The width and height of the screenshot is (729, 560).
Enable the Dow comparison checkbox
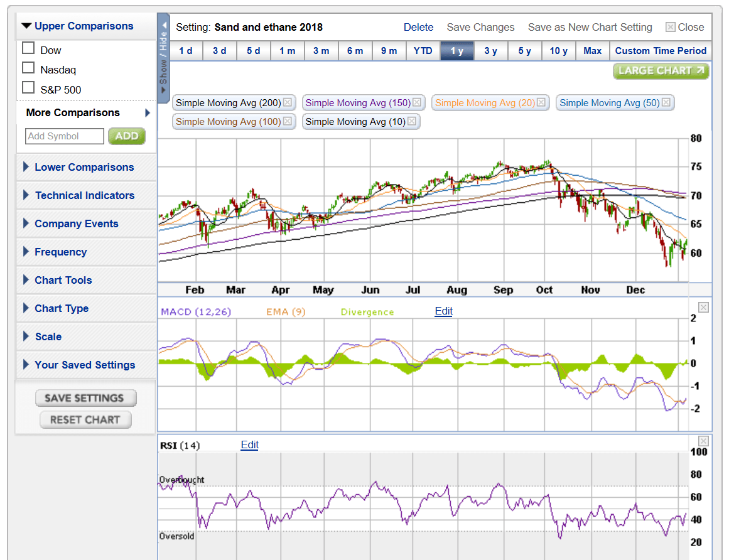[x=28, y=48]
